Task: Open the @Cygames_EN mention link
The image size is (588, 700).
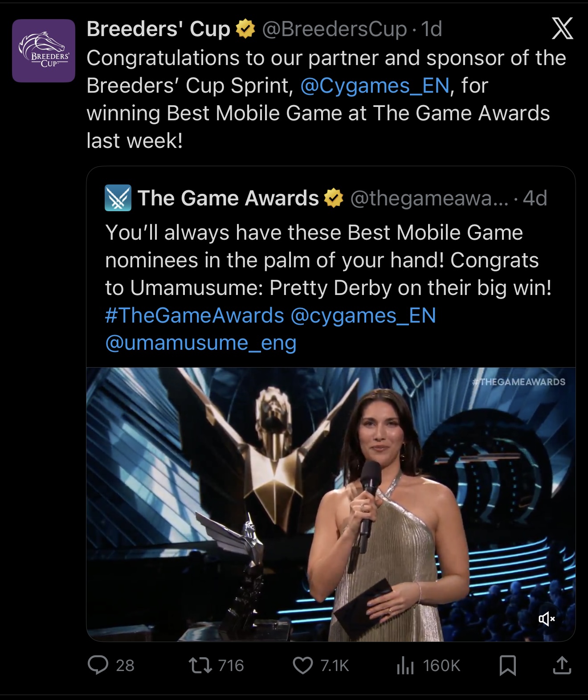Action: click(375, 86)
